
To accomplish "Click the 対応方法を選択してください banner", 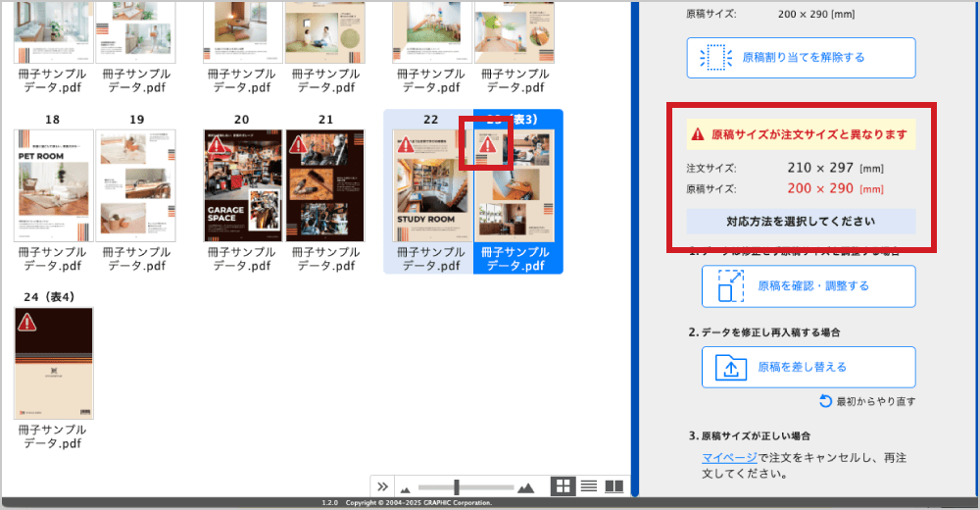I will pos(801,221).
